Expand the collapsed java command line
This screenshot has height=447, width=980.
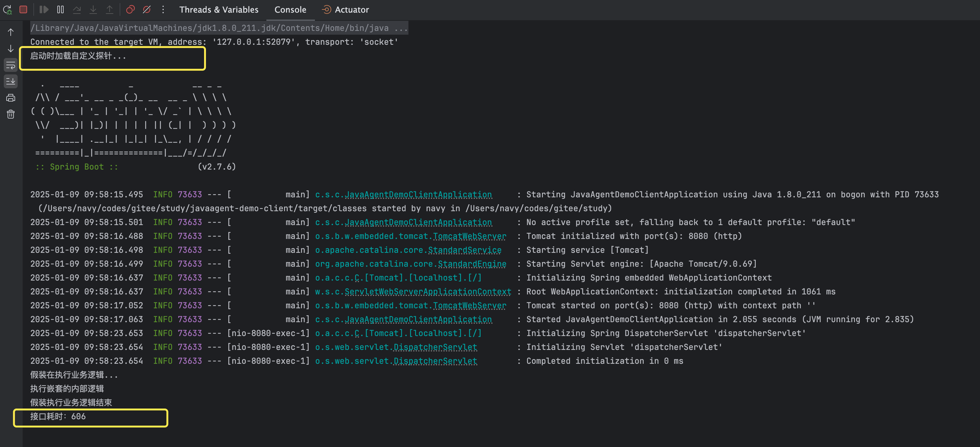tap(219, 28)
